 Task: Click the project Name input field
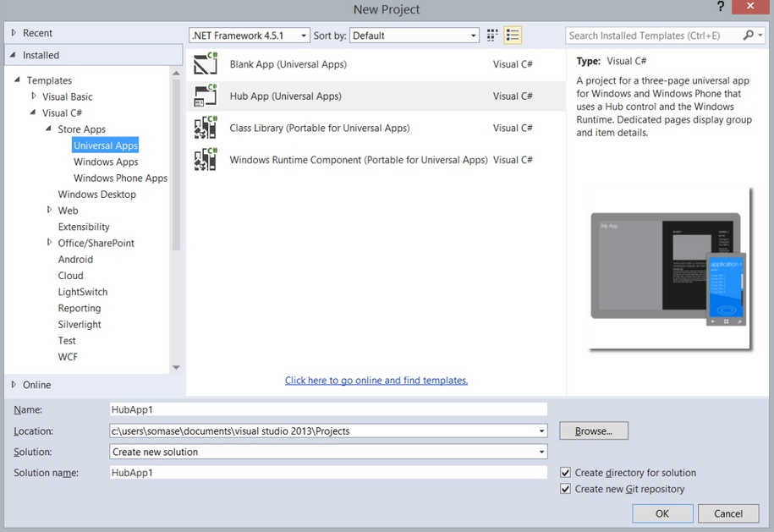tap(328, 409)
